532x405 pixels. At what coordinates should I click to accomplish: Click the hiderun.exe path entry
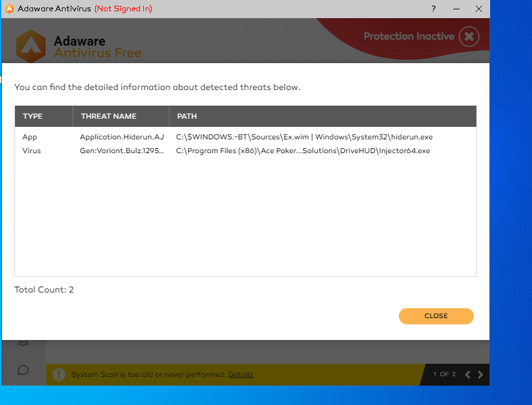click(x=304, y=137)
